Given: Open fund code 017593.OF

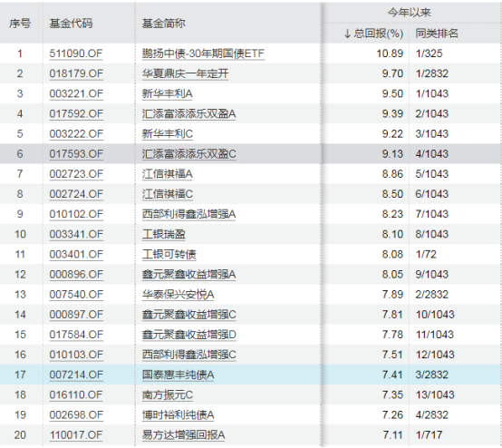Looking at the screenshot, I should 76,154.
